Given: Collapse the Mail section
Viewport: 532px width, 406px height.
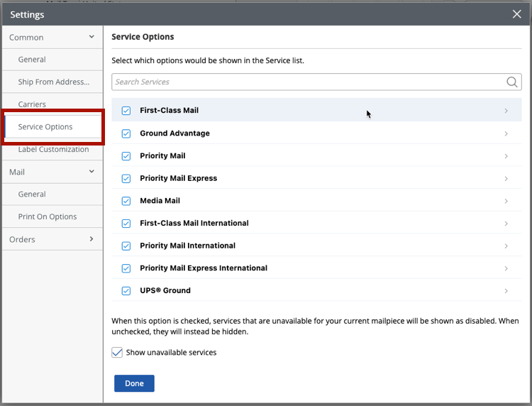Looking at the screenshot, I should point(92,172).
